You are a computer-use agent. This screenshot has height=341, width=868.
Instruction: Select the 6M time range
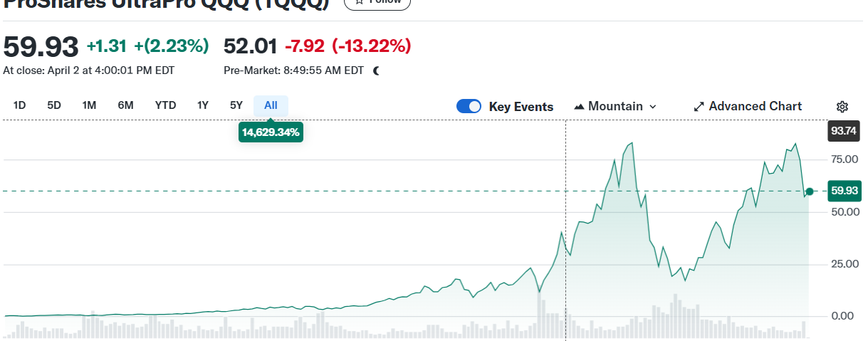click(125, 105)
